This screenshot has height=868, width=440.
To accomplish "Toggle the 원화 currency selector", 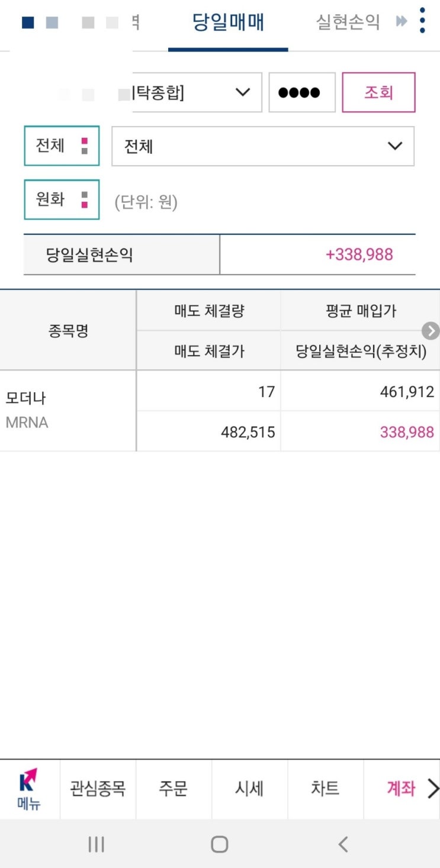I will (x=62, y=199).
